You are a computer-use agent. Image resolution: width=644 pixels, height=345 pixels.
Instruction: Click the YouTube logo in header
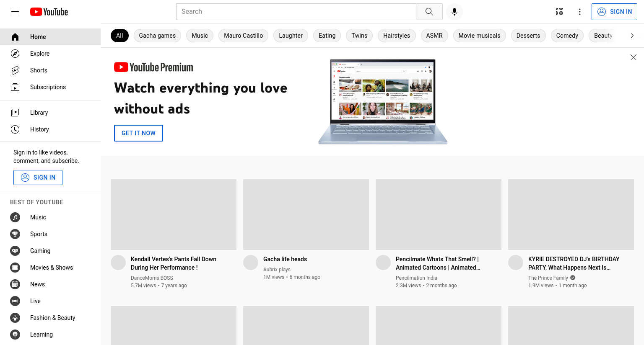point(49,12)
